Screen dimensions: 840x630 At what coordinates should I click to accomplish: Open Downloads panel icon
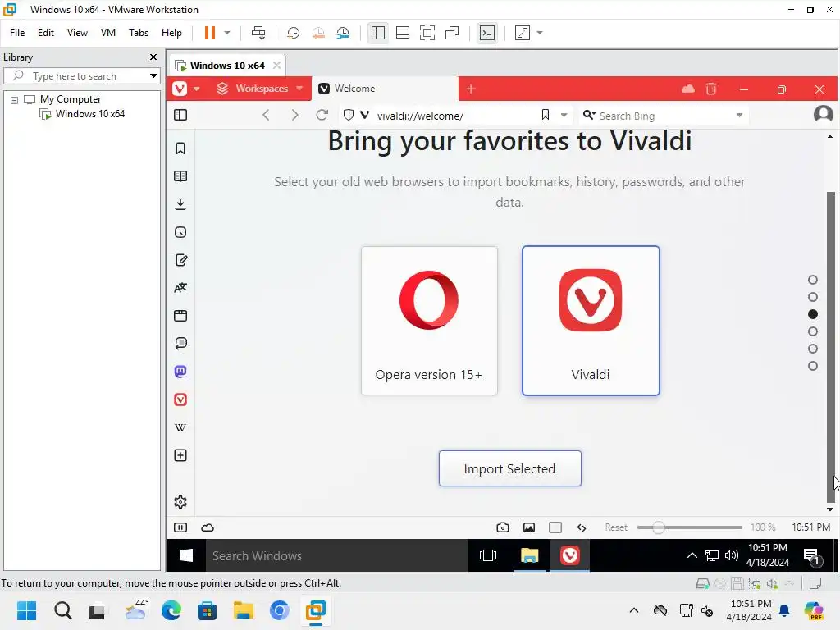tap(180, 204)
